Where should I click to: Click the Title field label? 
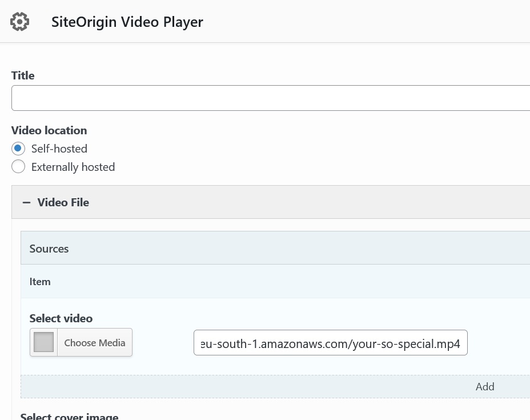pos(23,75)
